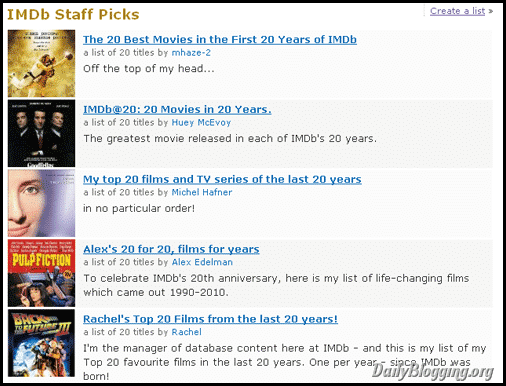Click the arrow beside Create a list

click(490, 11)
